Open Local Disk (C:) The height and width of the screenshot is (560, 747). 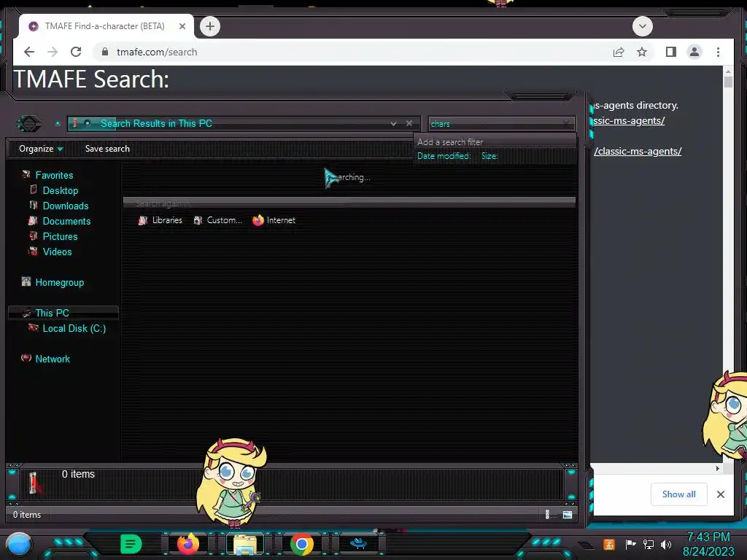[74, 328]
